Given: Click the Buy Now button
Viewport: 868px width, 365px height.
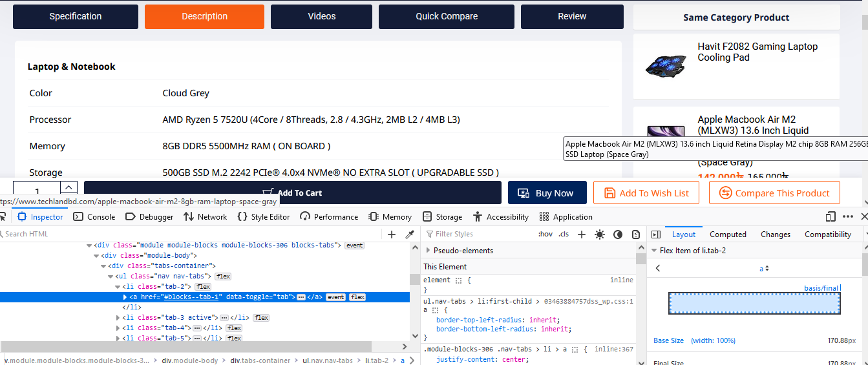Looking at the screenshot, I should 547,193.
